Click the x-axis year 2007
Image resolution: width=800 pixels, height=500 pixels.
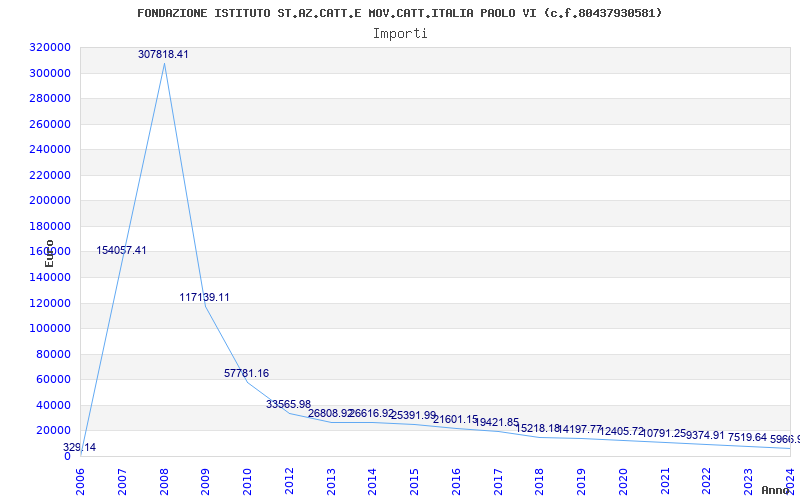122,481
